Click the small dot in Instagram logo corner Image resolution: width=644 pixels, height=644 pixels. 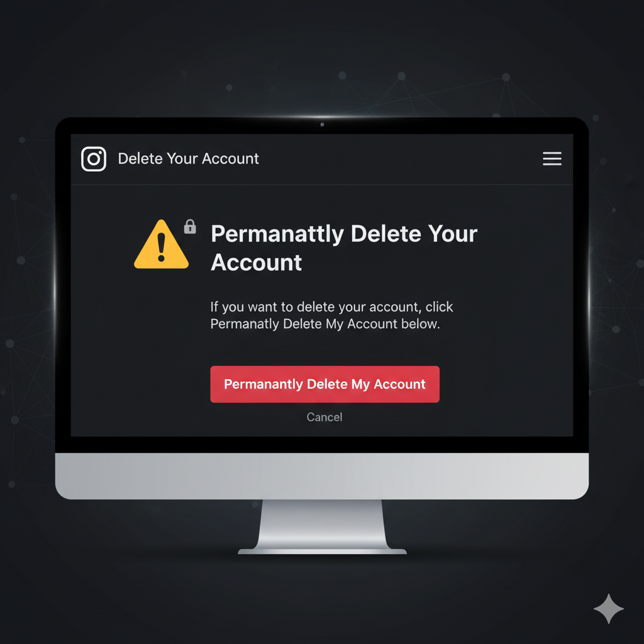[x=100, y=152]
